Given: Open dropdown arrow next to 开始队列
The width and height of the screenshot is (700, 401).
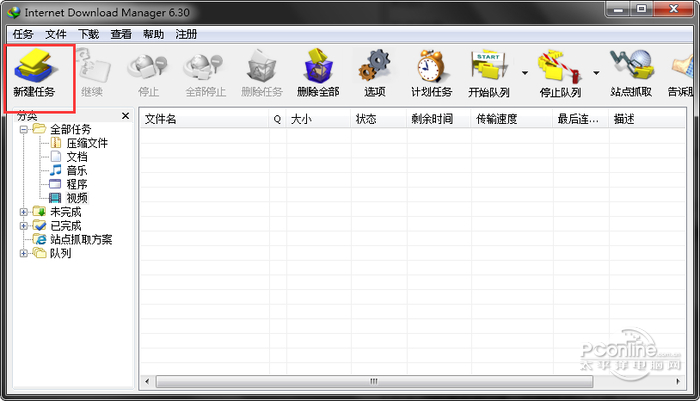Looking at the screenshot, I should (525, 72).
